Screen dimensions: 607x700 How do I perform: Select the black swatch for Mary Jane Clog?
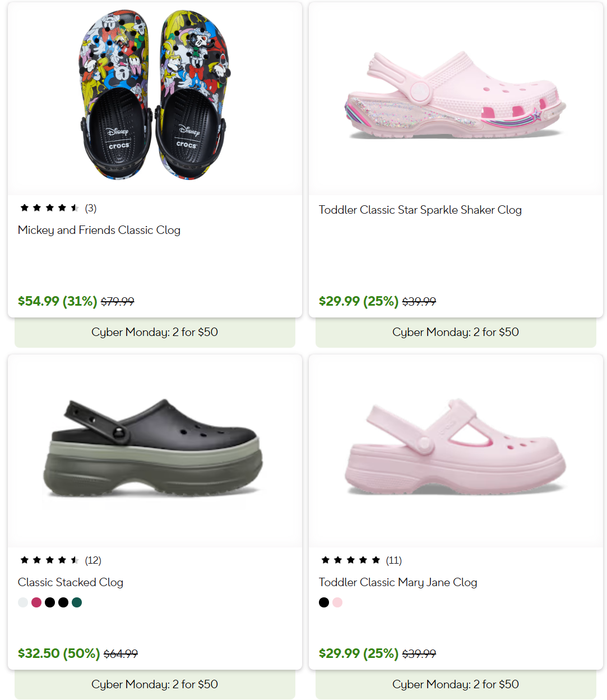pos(324,602)
